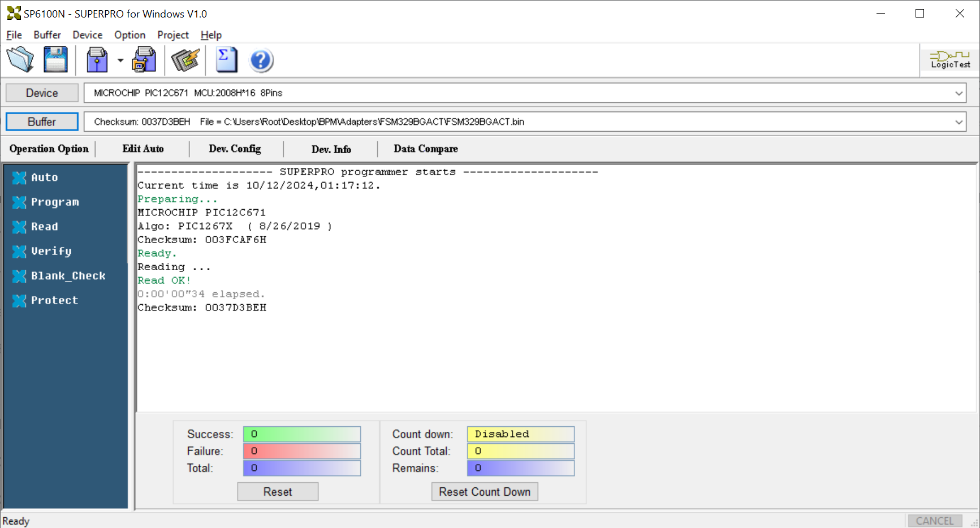Click the save project icon with disk

click(144, 60)
